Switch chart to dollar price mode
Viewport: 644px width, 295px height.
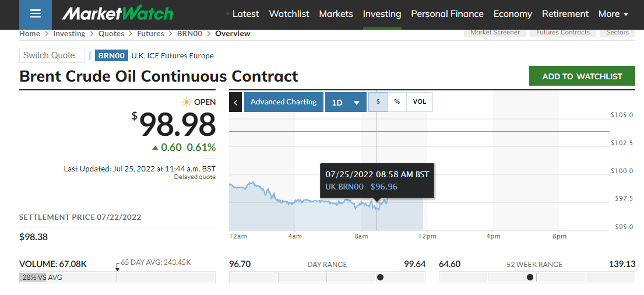pyautogui.click(x=378, y=102)
